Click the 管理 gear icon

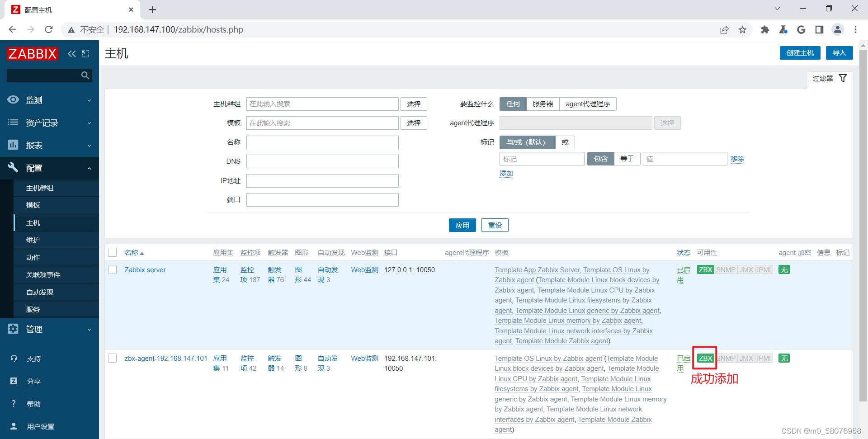(13, 329)
